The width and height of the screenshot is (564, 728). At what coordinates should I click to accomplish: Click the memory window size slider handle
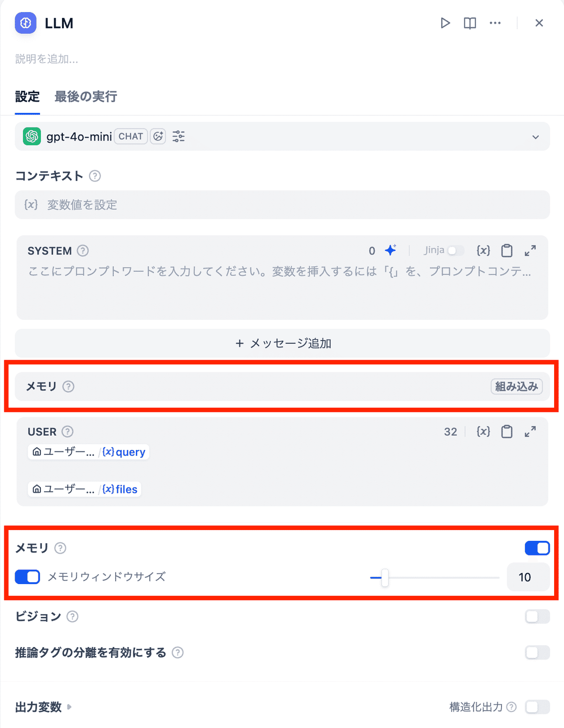[385, 578]
